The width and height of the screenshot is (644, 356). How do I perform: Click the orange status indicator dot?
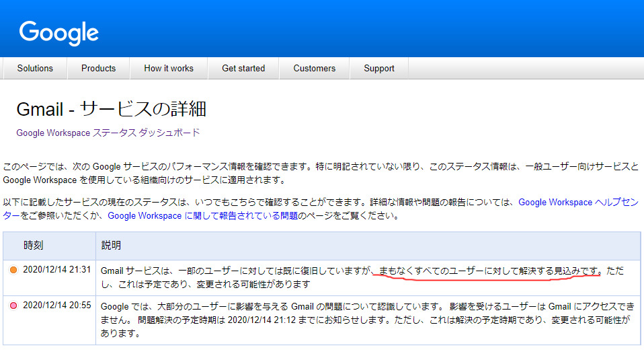[13, 270]
